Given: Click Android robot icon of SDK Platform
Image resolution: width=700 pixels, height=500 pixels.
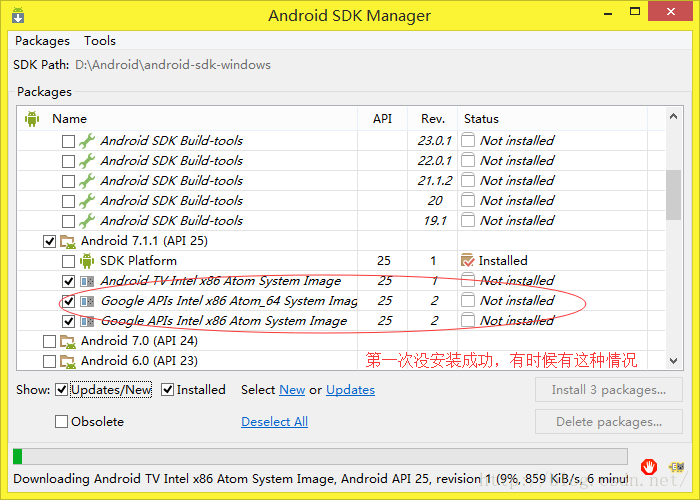Looking at the screenshot, I should [87, 261].
